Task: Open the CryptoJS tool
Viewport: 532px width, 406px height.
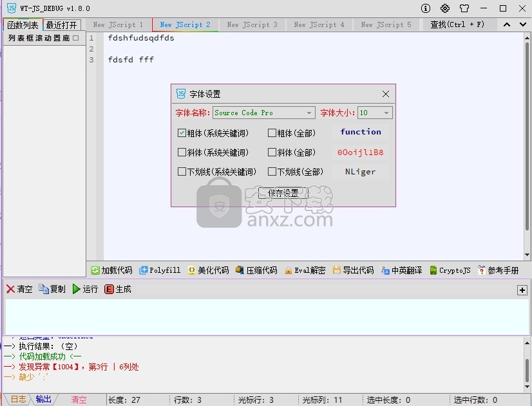Action: (450, 270)
